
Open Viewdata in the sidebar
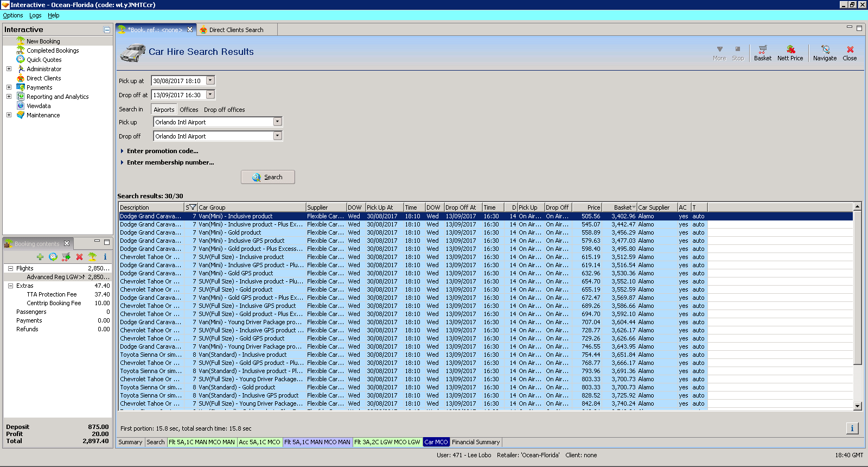click(x=39, y=106)
